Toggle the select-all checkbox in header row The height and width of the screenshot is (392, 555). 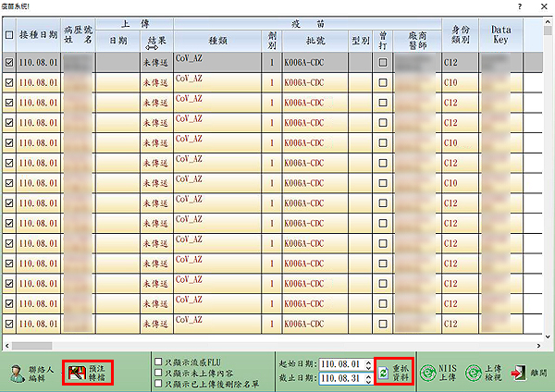(x=9, y=36)
